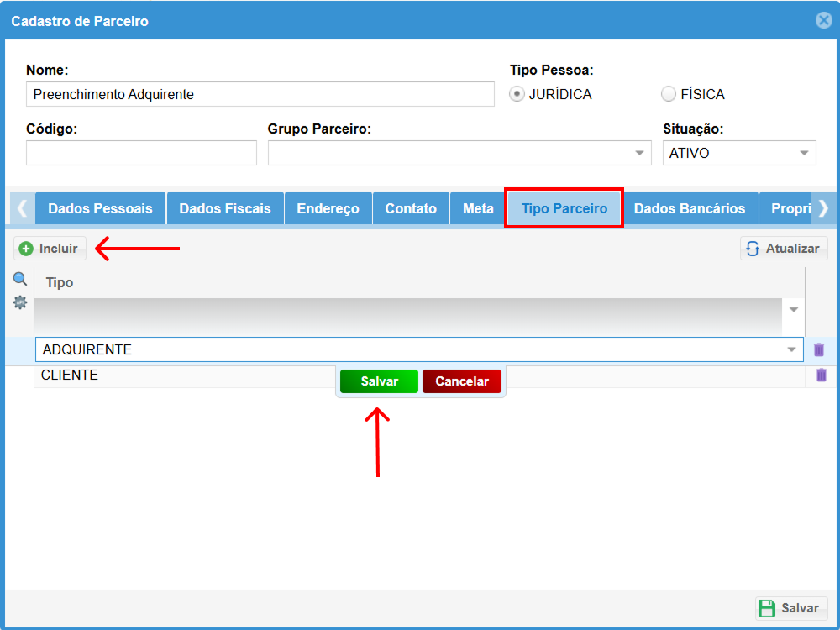This screenshot has width=840, height=630.
Task: Expand the ADQUIRENTE type dropdown arrow
Action: [791, 349]
